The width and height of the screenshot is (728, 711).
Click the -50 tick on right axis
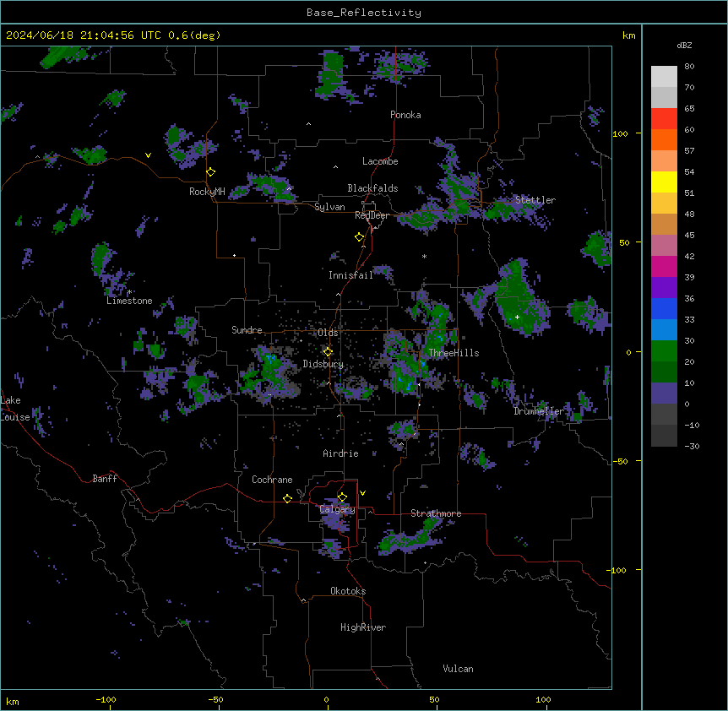tap(620, 461)
